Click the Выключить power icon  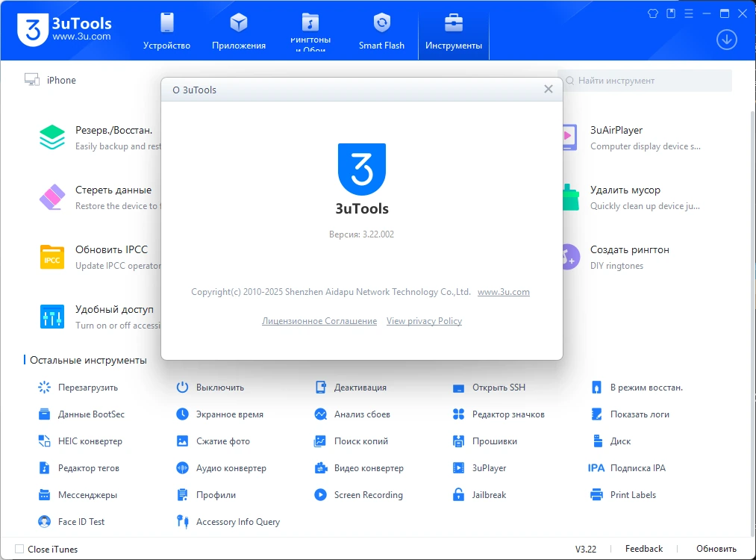tap(182, 388)
